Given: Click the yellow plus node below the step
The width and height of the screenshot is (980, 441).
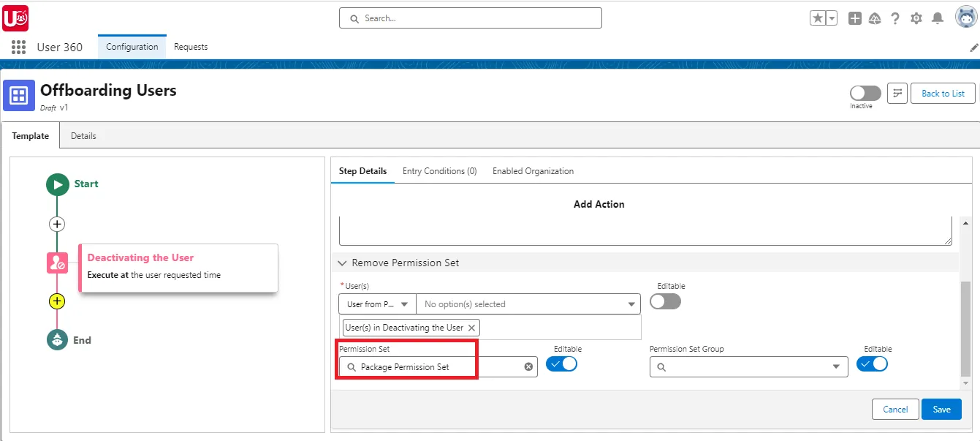Looking at the screenshot, I should 57,301.
